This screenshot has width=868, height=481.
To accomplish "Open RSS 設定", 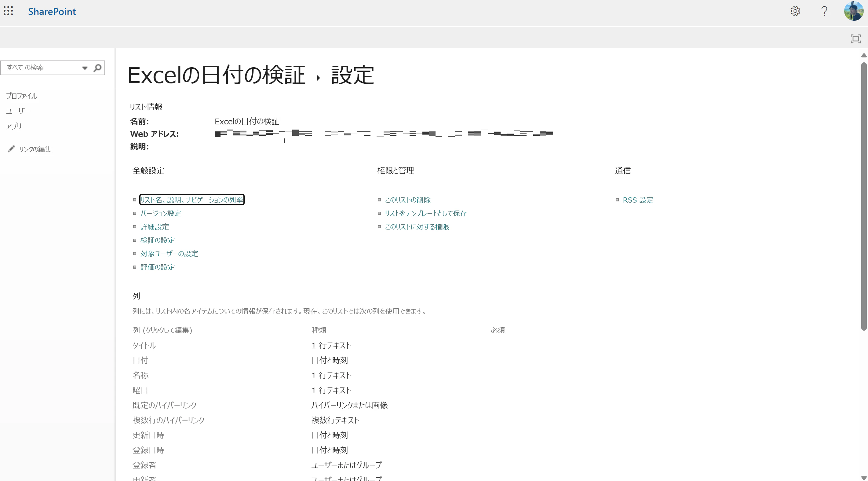I will [x=637, y=200].
